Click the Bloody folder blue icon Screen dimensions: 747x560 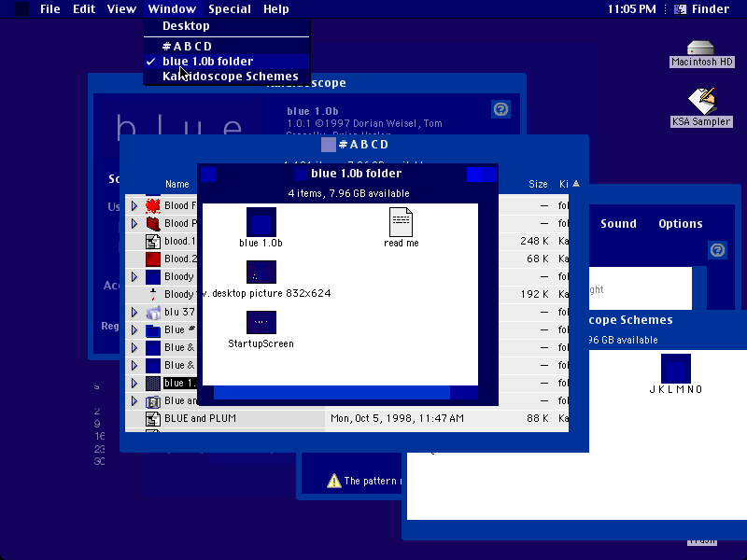tap(153, 276)
